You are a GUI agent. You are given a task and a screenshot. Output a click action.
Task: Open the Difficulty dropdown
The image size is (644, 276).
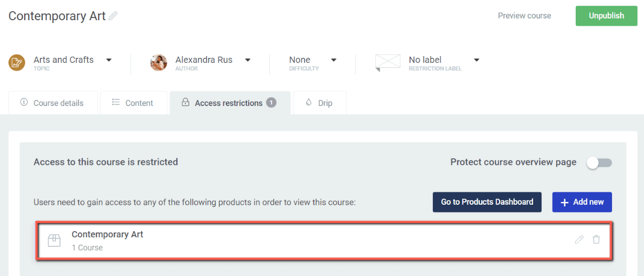pyautogui.click(x=334, y=60)
